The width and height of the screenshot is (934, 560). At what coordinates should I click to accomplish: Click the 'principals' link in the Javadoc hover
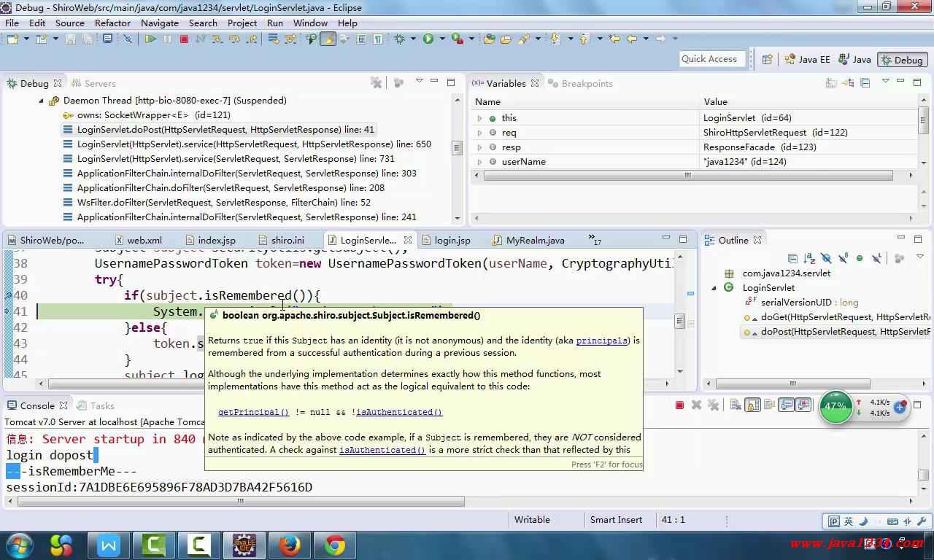(601, 341)
